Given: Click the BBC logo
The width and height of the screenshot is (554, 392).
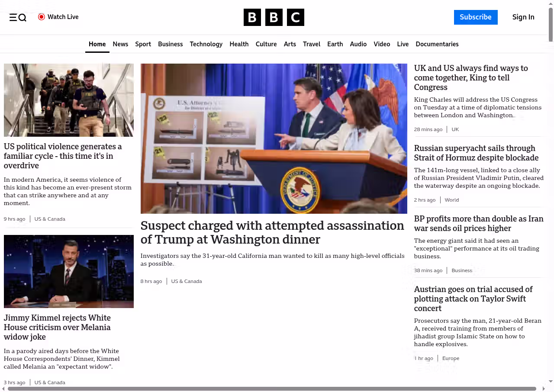Looking at the screenshot, I should coord(274,17).
